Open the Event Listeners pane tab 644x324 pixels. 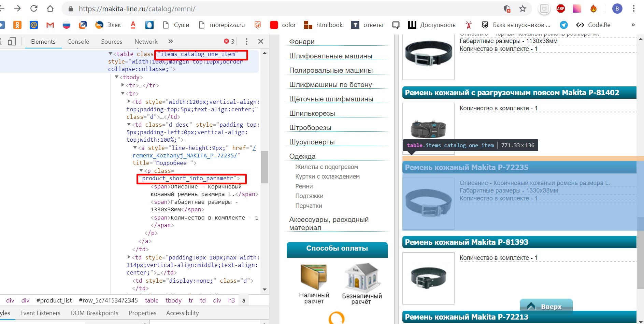coord(40,313)
